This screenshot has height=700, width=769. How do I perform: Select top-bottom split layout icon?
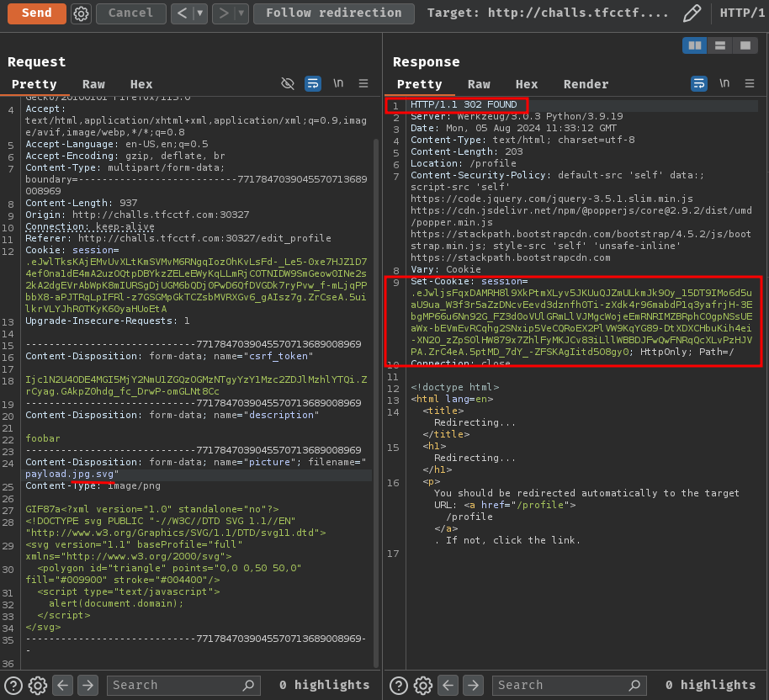pyautogui.click(x=720, y=45)
